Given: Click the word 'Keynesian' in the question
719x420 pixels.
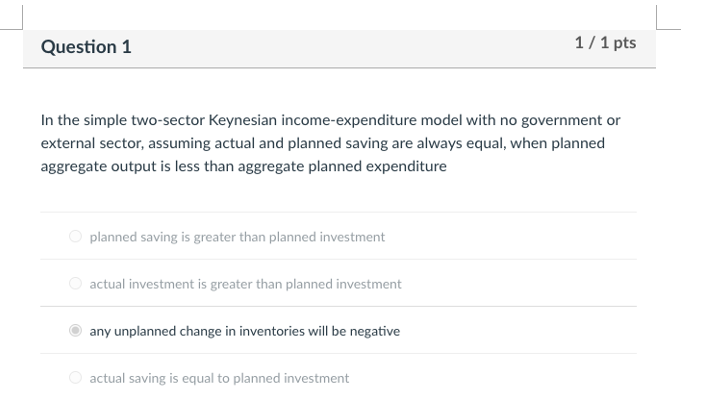Looking at the screenshot, I should click(x=240, y=120).
